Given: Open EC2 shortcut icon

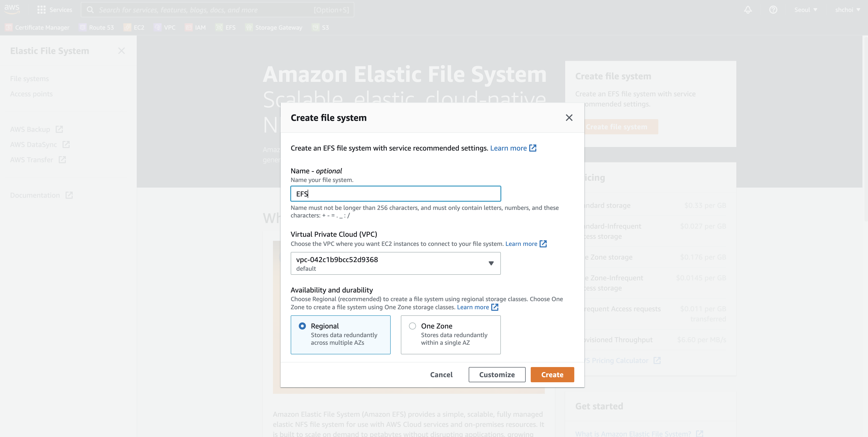Looking at the screenshot, I should click(127, 27).
